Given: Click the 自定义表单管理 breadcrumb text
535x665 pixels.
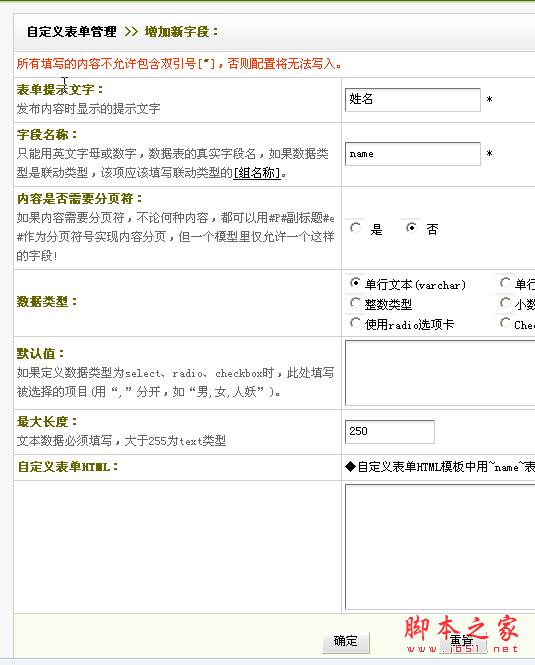Looking at the screenshot, I should [x=71, y=32].
